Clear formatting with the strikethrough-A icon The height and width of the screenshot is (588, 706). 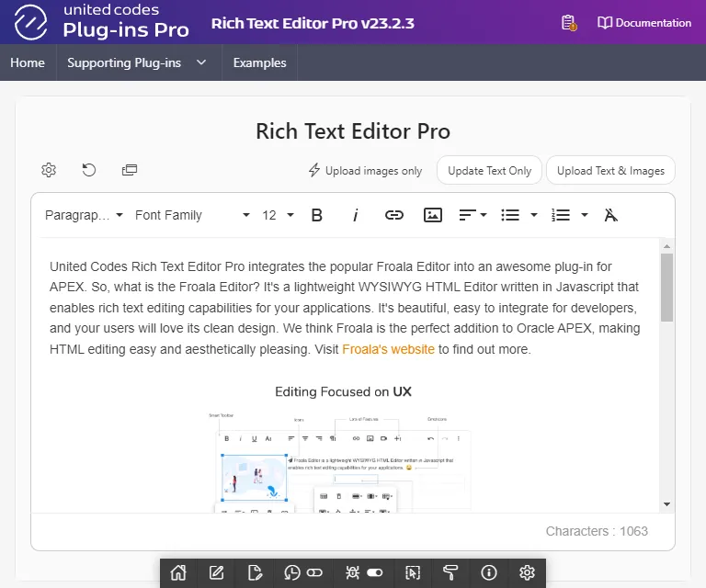610,215
